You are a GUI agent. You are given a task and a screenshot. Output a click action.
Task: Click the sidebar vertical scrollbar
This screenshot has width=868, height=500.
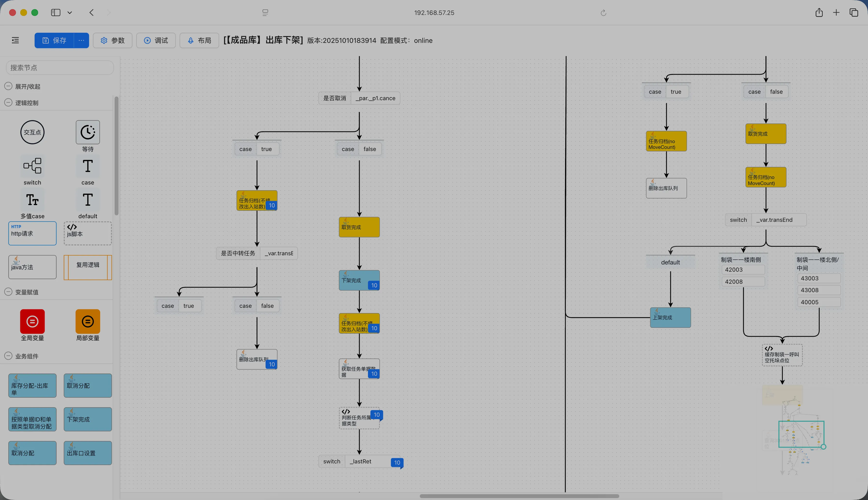tap(116, 156)
